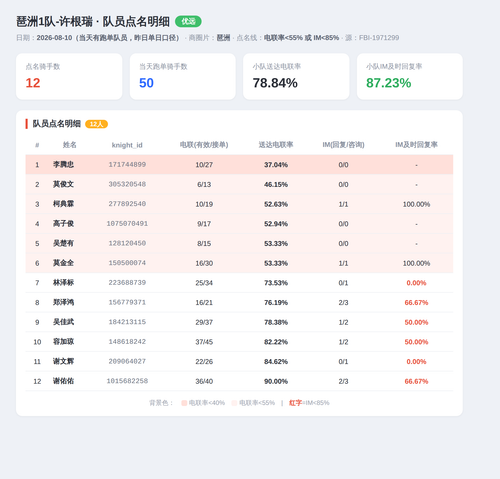Click the green badge beside the page title
The width and height of the screenshot is (500, 479).
tap(188, 21)
